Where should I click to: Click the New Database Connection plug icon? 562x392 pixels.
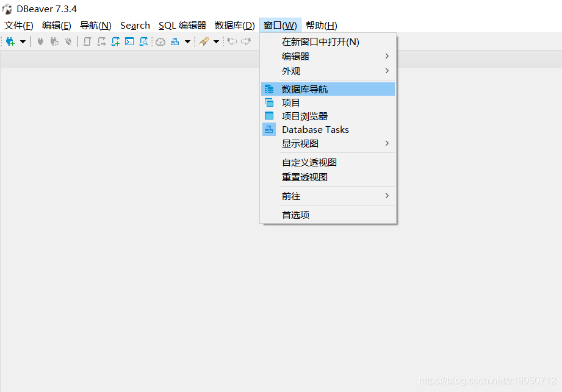(x=10, y=41)
